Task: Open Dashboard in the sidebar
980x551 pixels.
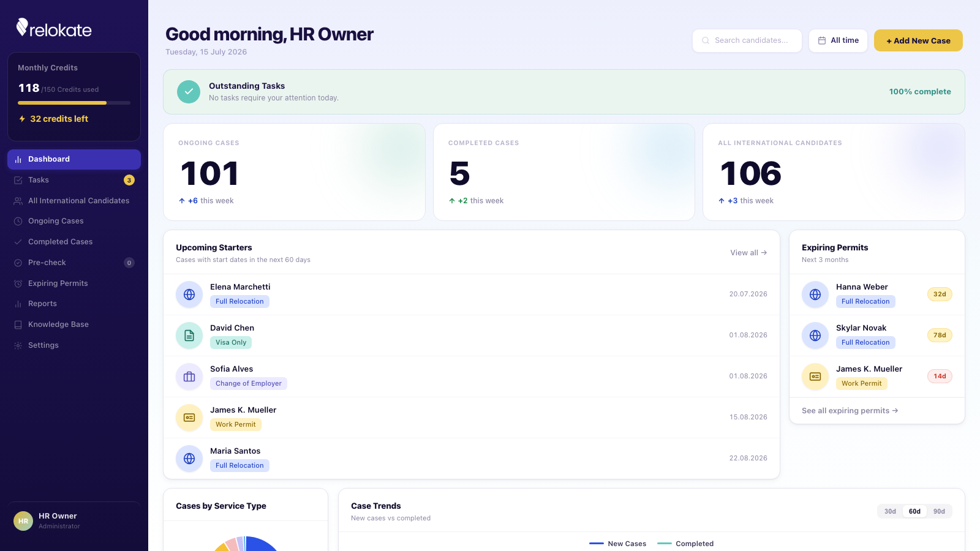Action: (x=74, y=159)
